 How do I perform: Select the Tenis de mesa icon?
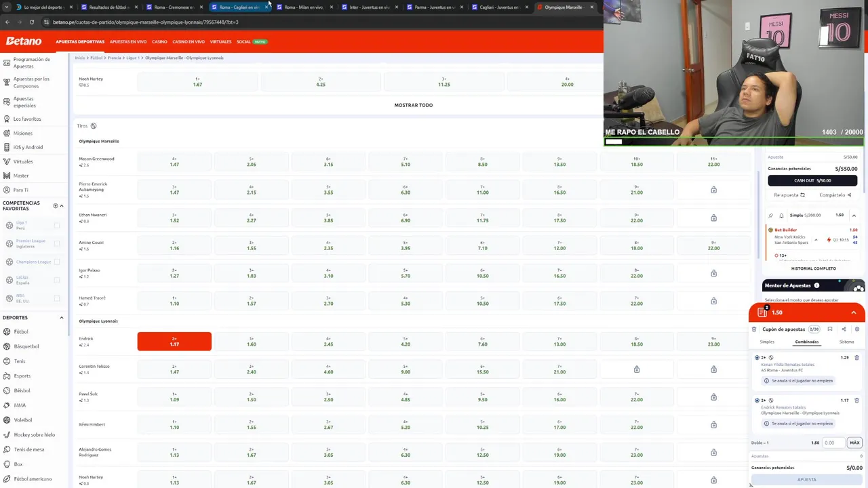click(7, 449)
